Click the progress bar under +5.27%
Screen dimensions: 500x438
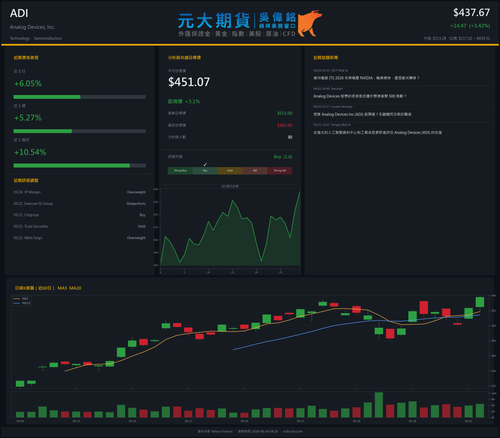point(80,131)
